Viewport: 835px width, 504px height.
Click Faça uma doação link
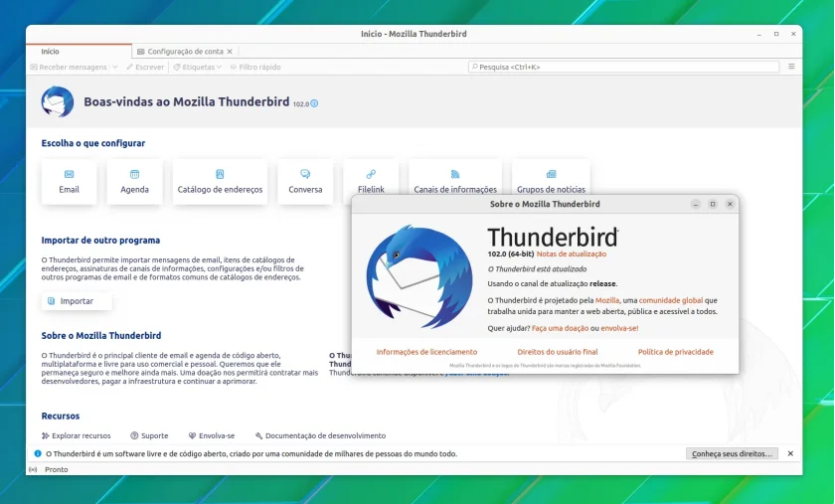(561, 328)
